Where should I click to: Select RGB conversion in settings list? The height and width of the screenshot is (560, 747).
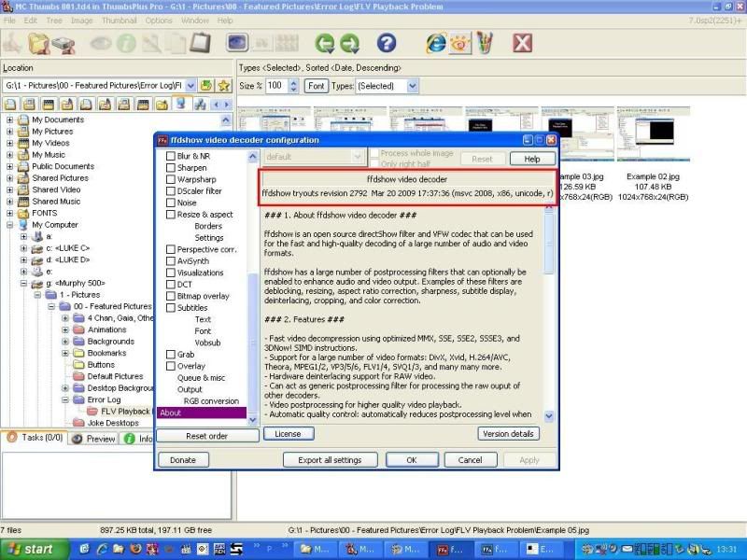click(211, 401)
